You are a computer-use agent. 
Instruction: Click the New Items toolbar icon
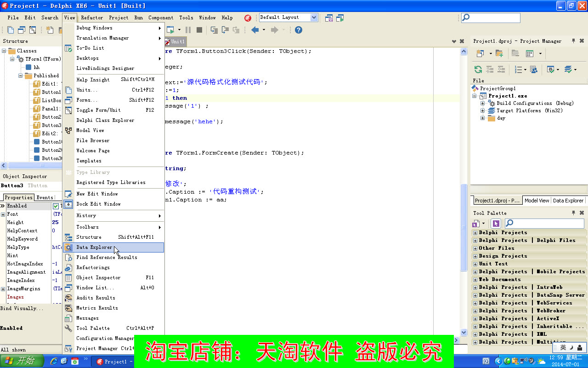pos(50,30)
